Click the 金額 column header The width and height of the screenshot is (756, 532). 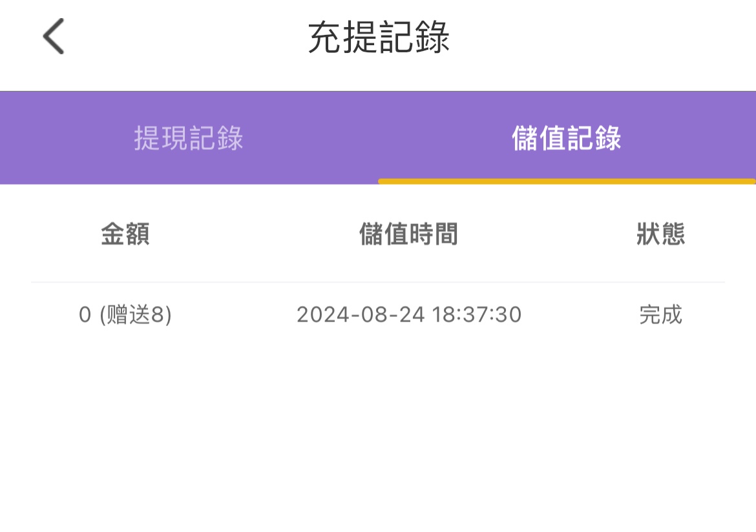click(x=125, y=234)
